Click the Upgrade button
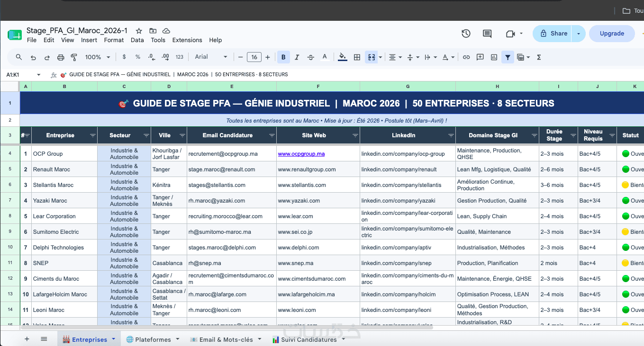The image size is (644, 346). pyautogui.click(x=612, y=34)
